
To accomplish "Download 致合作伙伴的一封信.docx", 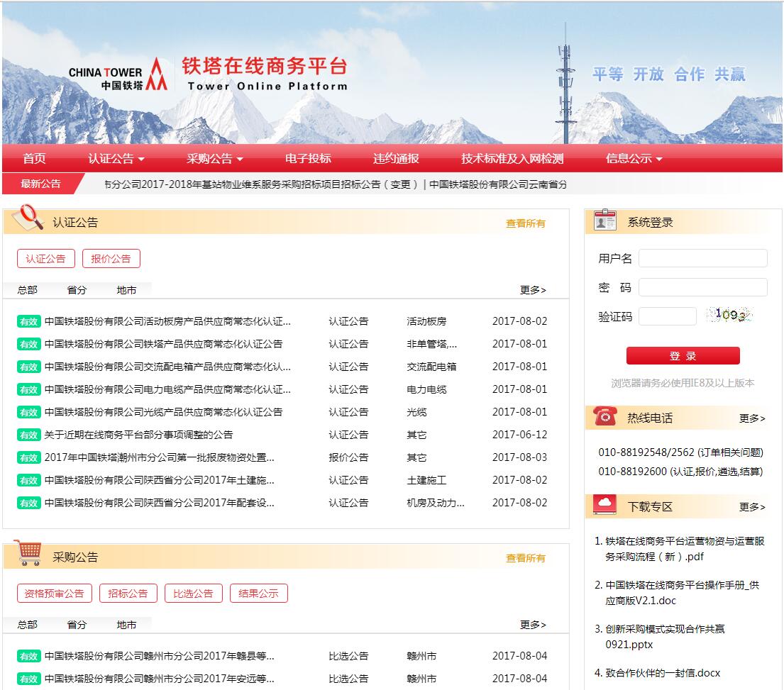I will pyautogui.click(x=663, y=673).
